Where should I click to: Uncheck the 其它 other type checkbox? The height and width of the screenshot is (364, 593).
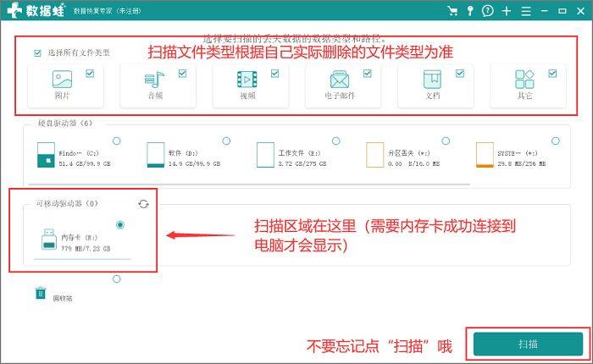pos(552,74)
